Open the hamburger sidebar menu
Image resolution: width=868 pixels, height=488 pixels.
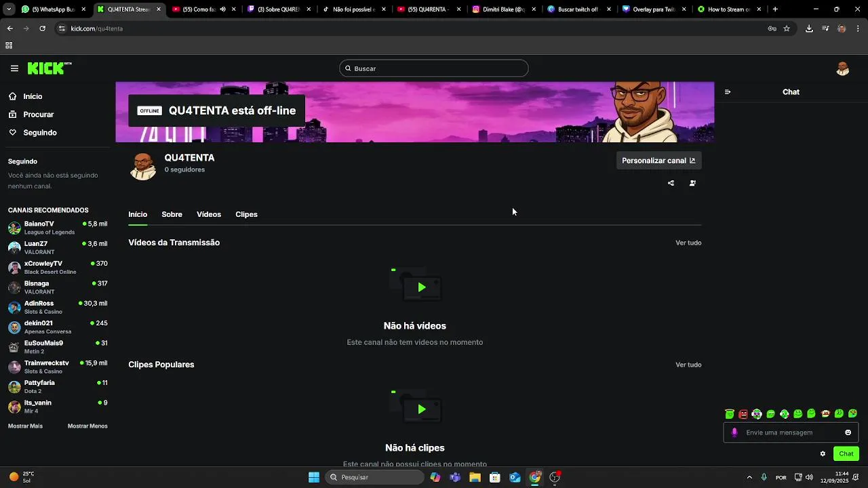[x=14, y=68]
